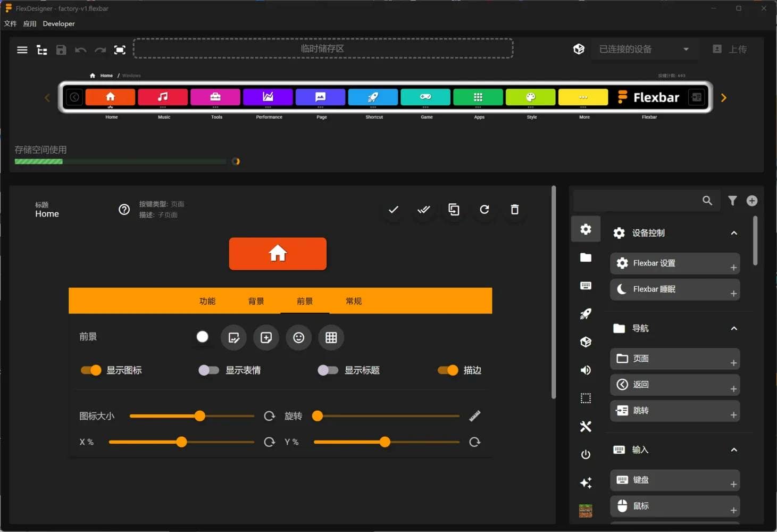
Task: Click the fit-to-screen focus icon
Action: click(x=120, y=50)
